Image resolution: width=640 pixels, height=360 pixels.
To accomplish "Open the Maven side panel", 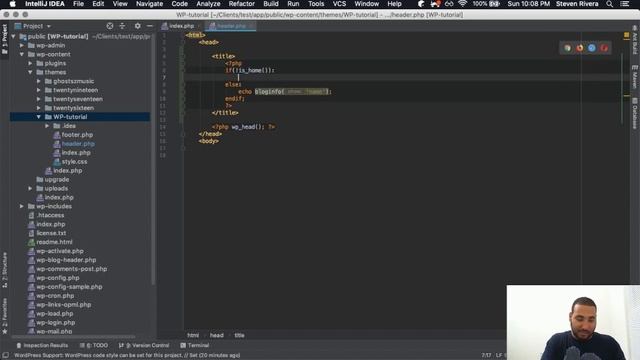I will coord(635,77).
